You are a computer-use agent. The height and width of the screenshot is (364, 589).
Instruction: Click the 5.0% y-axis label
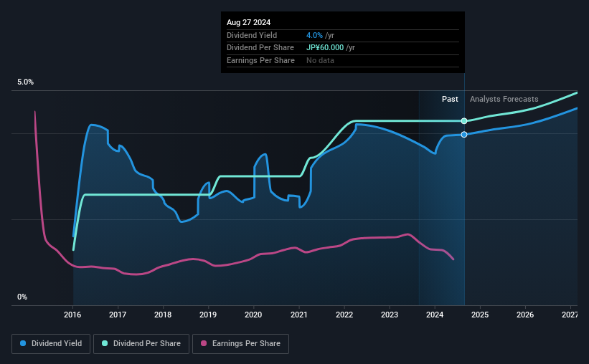(26, 82)
